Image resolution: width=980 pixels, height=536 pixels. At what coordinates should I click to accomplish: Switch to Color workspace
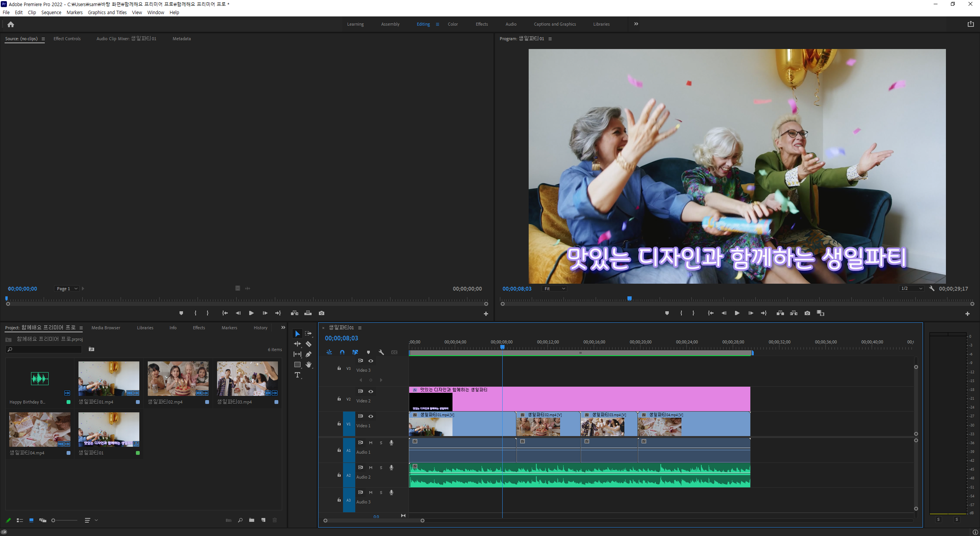click(452, 24)
